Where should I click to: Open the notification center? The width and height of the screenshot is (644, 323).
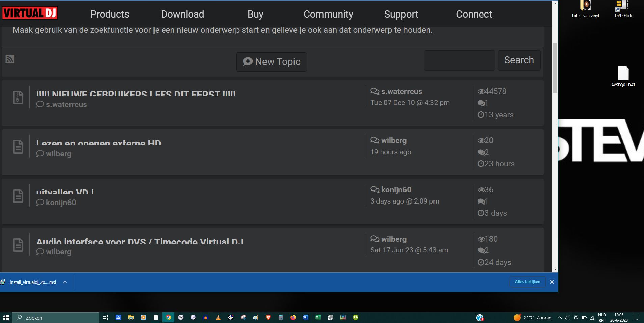click(637, 318)
